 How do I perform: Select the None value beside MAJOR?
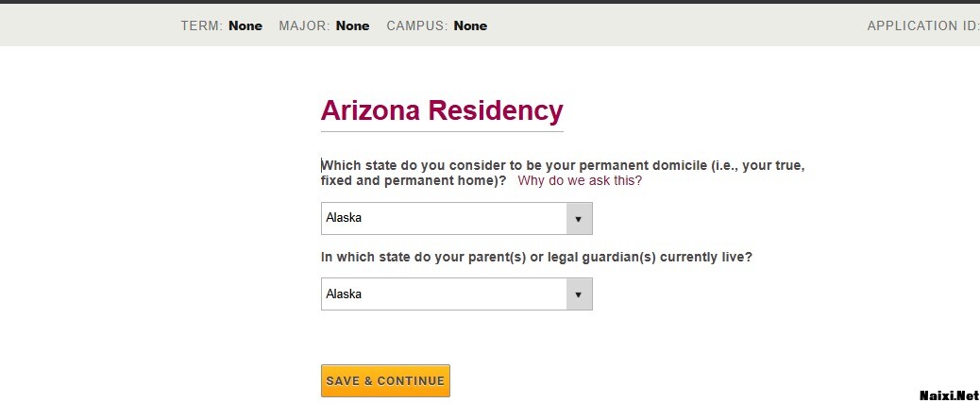pyautogui.click(x=352, y=25)
